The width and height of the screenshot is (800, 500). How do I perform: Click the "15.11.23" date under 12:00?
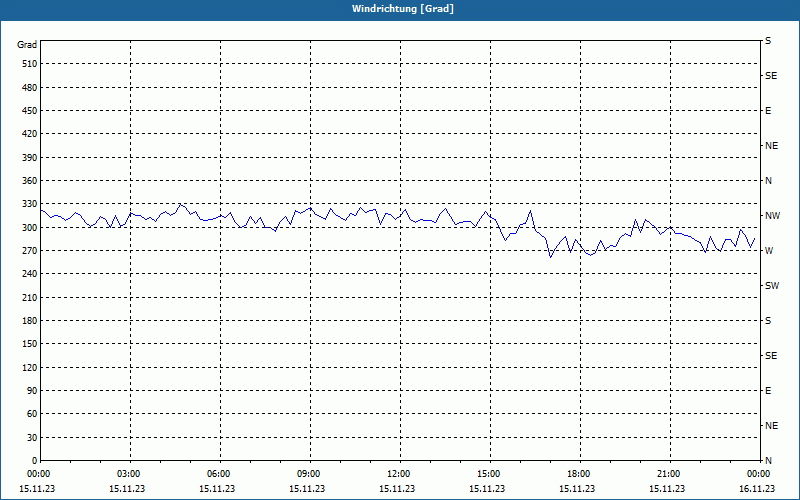point(397,489)
